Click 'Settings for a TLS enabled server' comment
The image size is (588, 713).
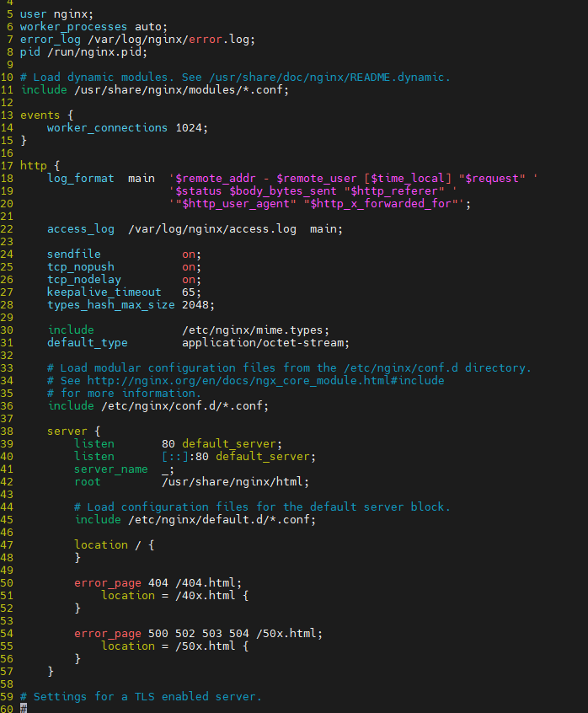click(141, 697)
